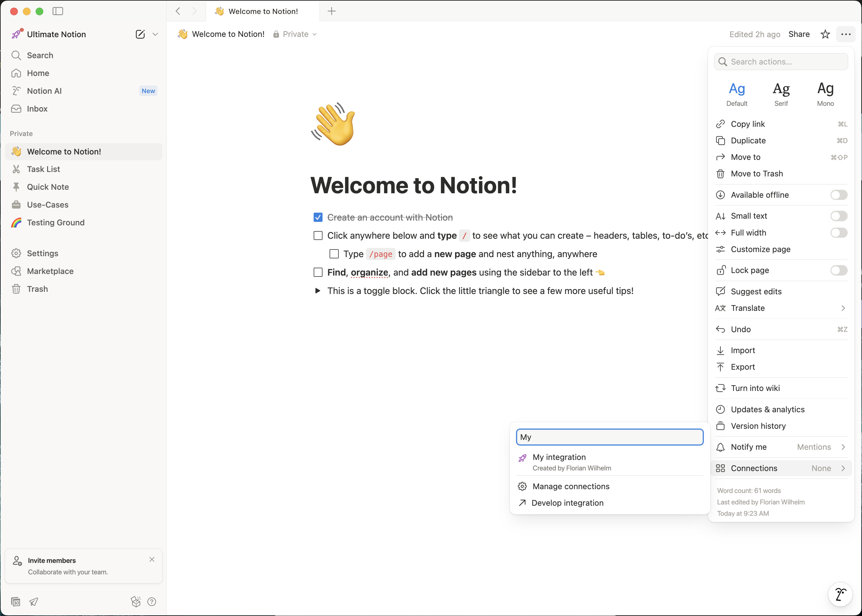The height and width of the screenshot is (616, 862).
Task: Add page to favorites with star icon
Action: point(825,34)
